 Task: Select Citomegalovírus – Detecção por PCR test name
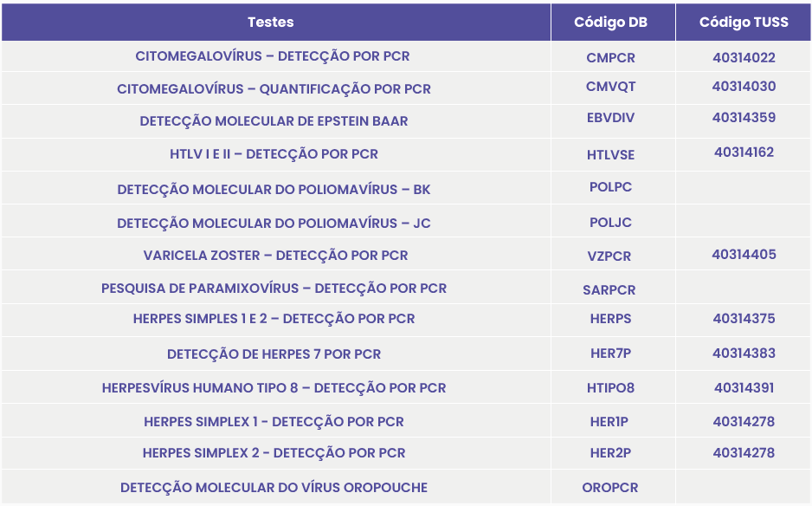coord(273,56)
